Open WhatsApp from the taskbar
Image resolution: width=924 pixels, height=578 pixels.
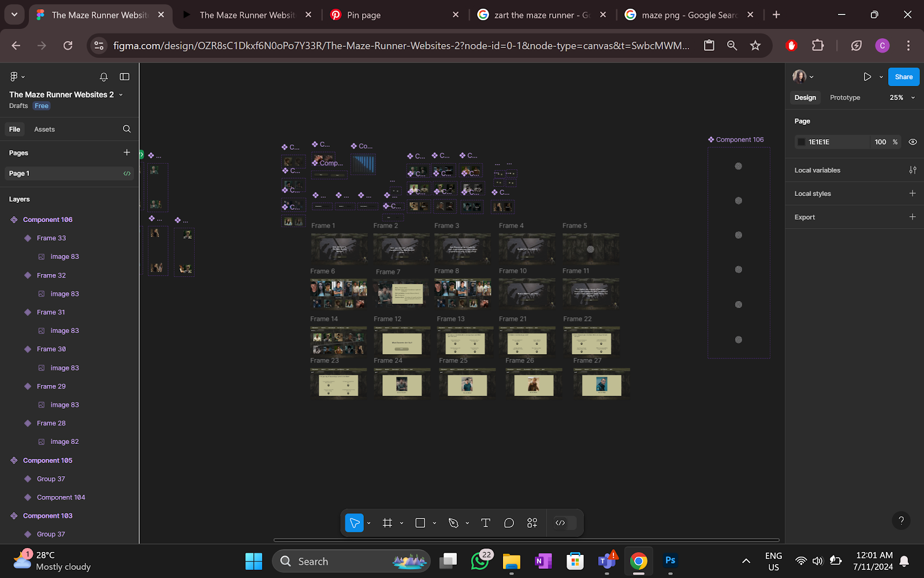tap(480, 561)
